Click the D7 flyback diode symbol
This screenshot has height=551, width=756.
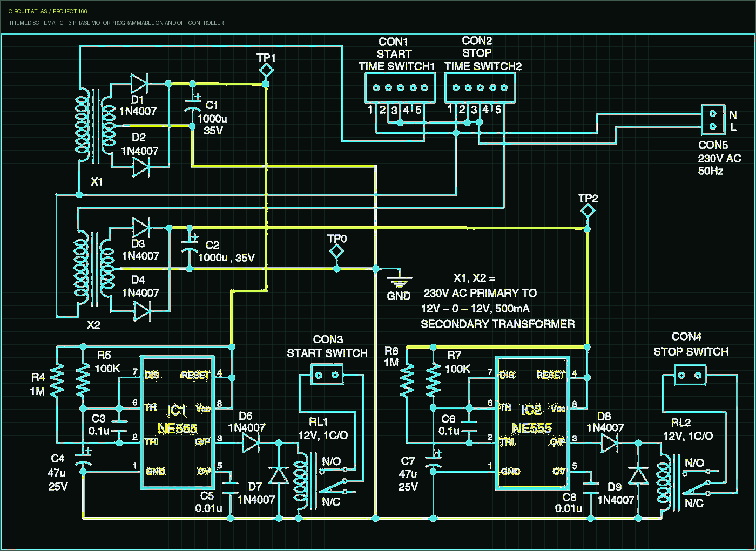pos(279,475)
